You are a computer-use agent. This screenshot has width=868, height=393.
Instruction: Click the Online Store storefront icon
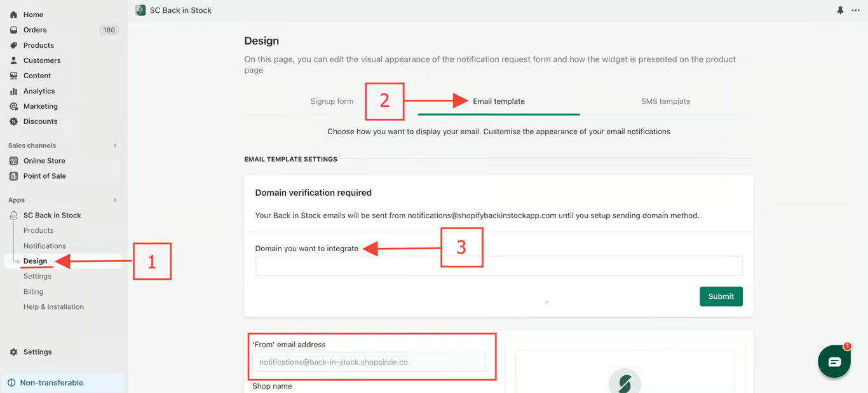click(13, 161)
